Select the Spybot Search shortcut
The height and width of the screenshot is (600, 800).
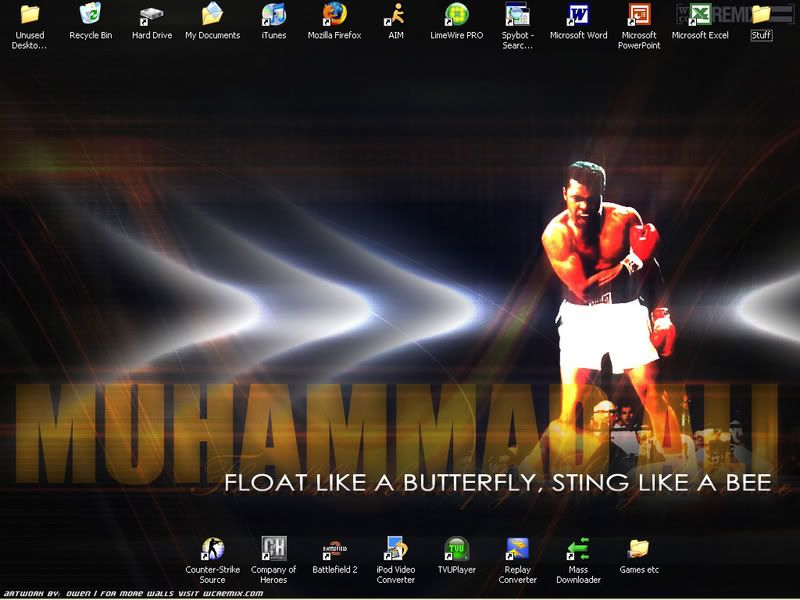(517, 15)
